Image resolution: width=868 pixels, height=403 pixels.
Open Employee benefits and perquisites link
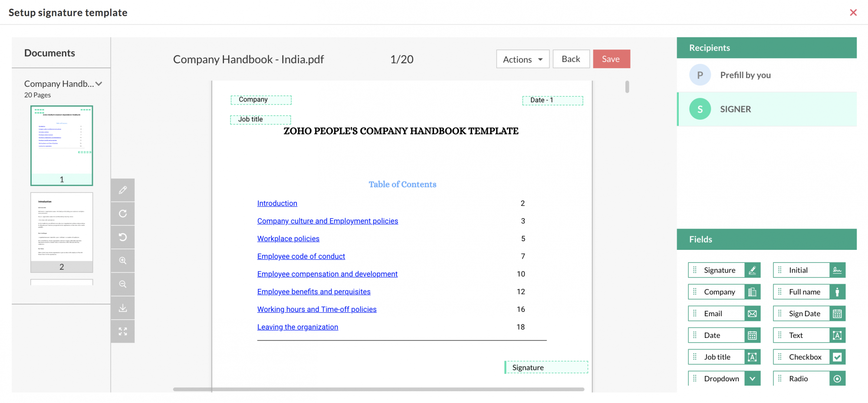click(x=314, y=292)
